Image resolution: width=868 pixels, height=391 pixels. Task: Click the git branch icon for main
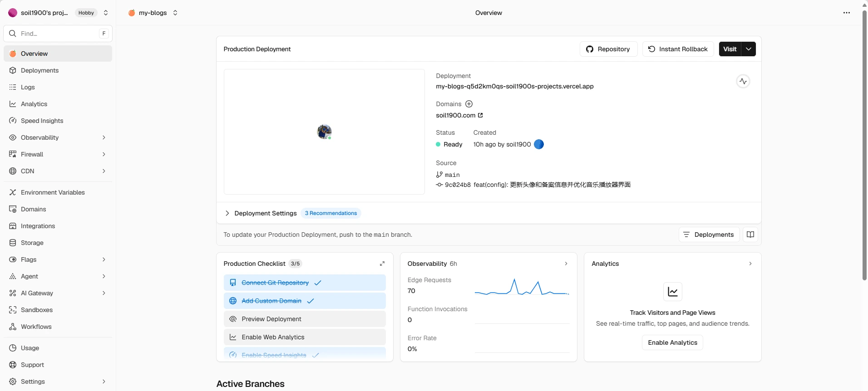439,175
